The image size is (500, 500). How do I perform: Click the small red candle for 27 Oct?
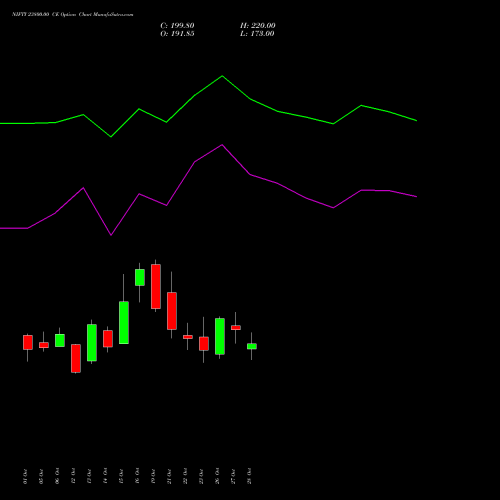coord(236,328)
